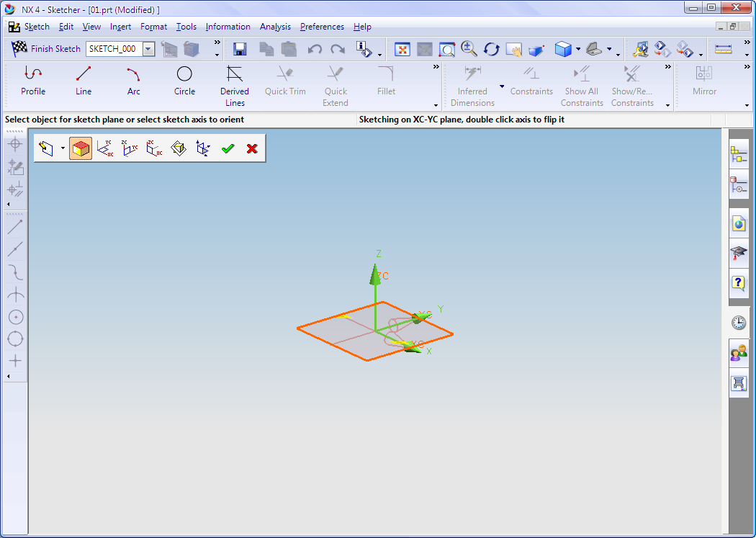Image resolution: width=756 pixels, height=538 pixels.
Task: Open the SKETCH_000 name dropdown
Action: (x=149, y=49)
